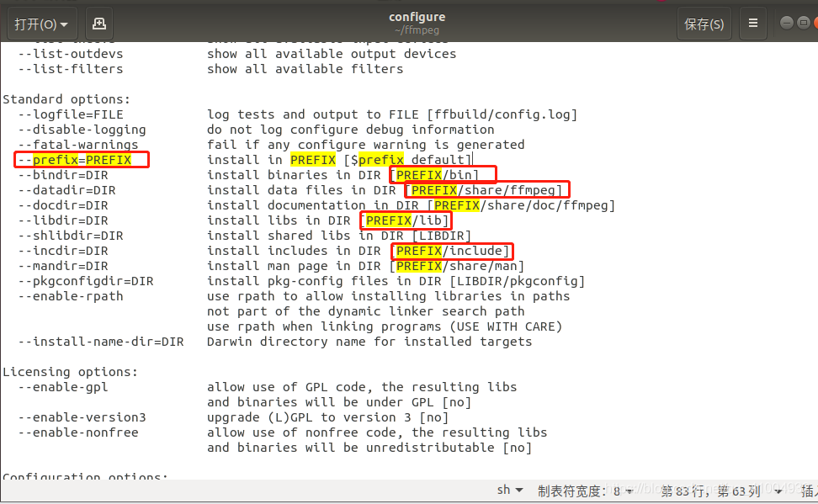Click "show all available output devices" description
The height and width of the screenshot is (504, 818).
pos(332,54)
